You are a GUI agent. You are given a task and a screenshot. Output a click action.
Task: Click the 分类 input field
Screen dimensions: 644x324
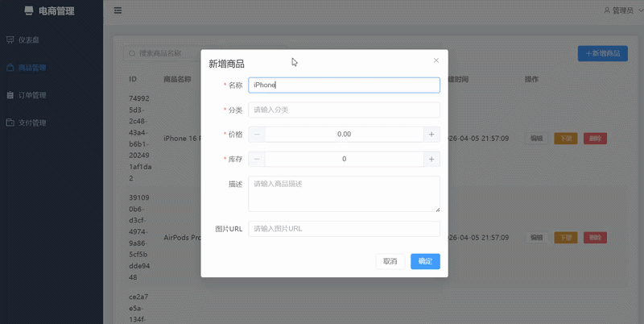344,110
